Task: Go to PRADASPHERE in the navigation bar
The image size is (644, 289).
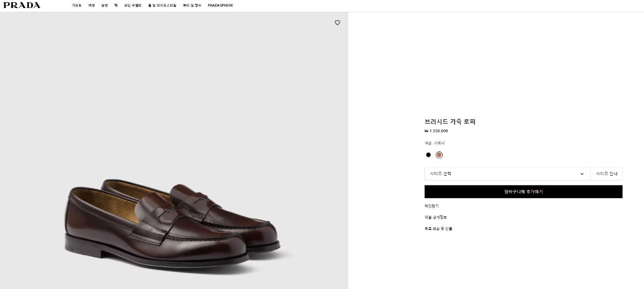Action: point(221,5)
